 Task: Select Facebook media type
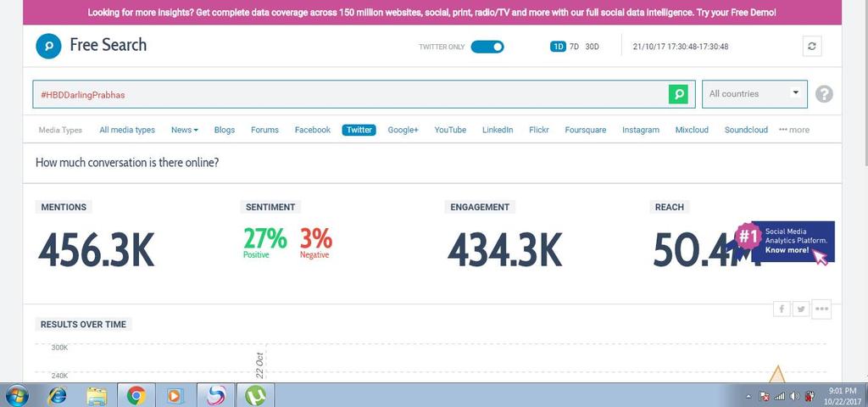coord(312,130)
